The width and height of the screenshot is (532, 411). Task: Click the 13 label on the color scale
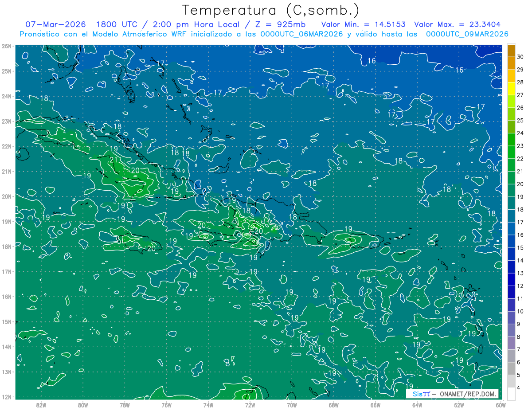pos(520,273)
